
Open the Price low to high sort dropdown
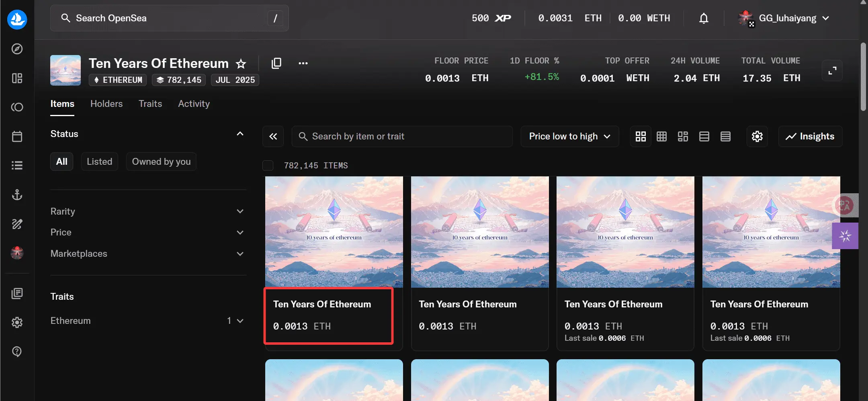[570, 137]
